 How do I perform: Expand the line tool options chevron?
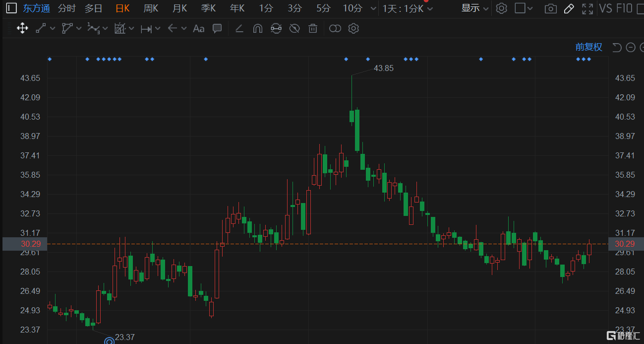point(53,29)
